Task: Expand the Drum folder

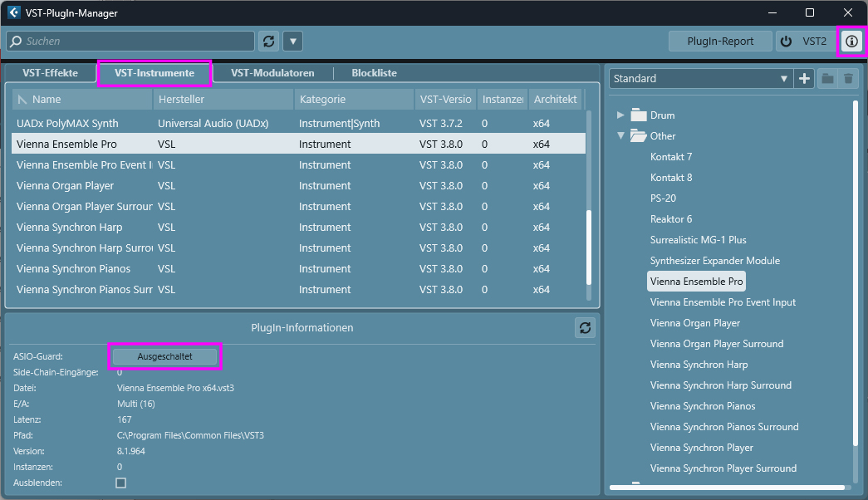Action: coord(620,115)
